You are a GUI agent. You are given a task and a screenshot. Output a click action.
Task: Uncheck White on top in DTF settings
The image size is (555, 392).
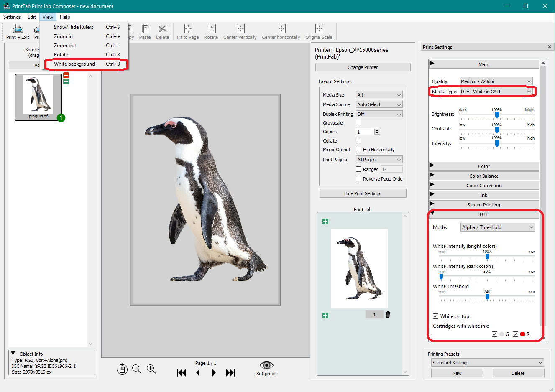435,316
